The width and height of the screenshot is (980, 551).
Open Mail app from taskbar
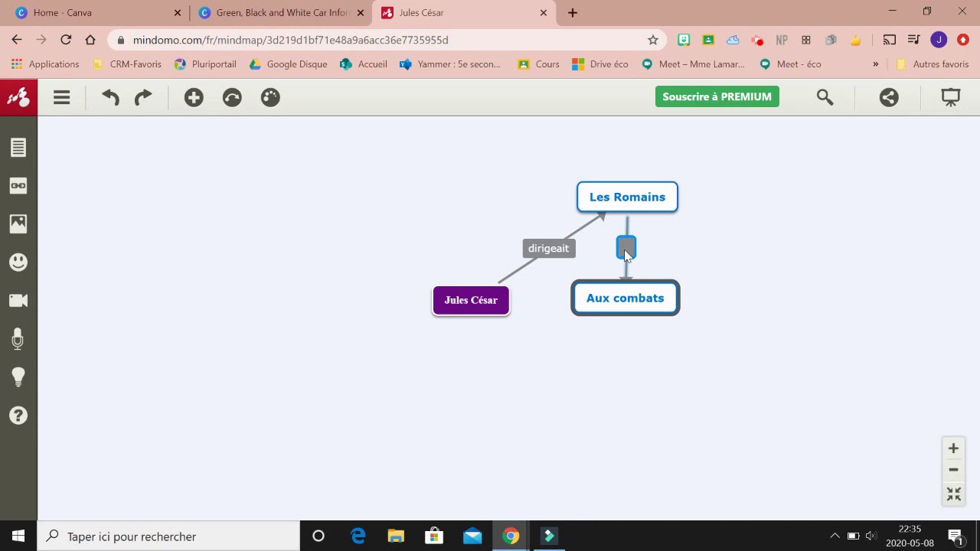click(472, 536)
